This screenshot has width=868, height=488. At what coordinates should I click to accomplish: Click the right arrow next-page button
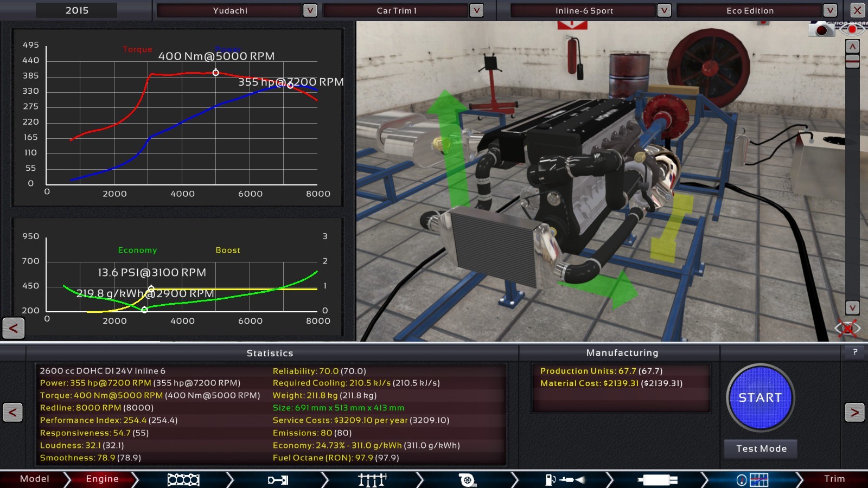coord(854,413)
